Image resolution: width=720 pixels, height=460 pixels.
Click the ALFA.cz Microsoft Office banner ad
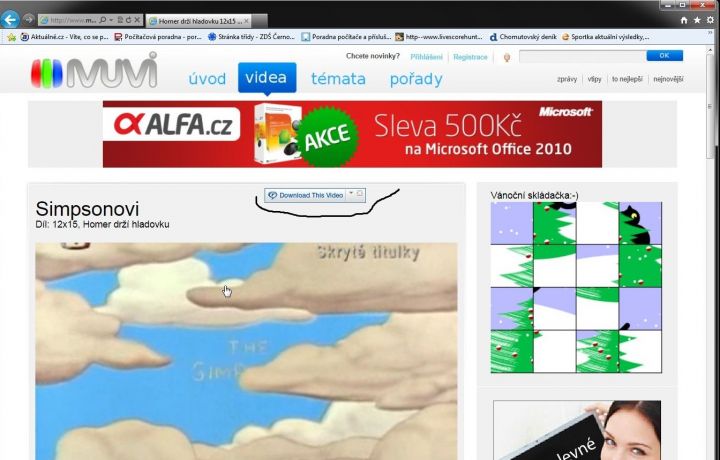(352, 134)
